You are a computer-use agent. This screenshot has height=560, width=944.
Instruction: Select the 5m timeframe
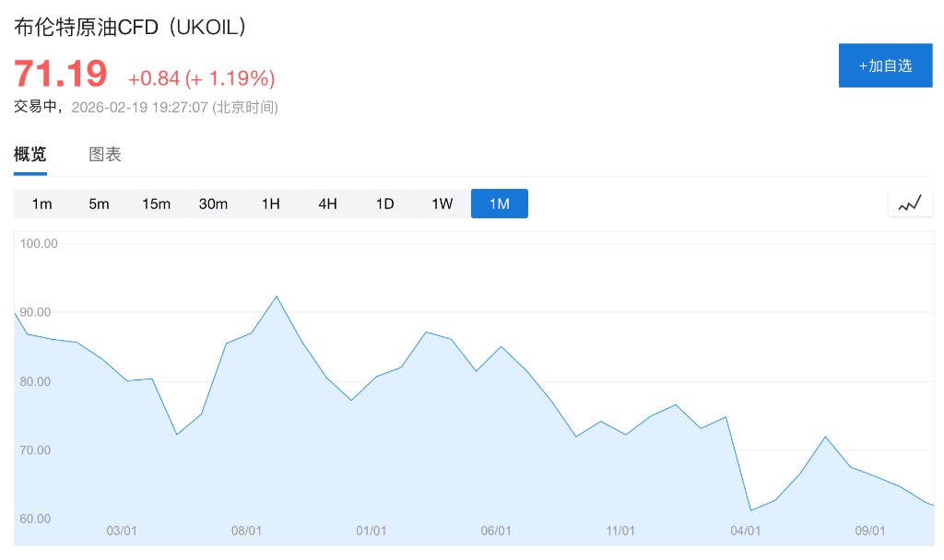(99, 204)
